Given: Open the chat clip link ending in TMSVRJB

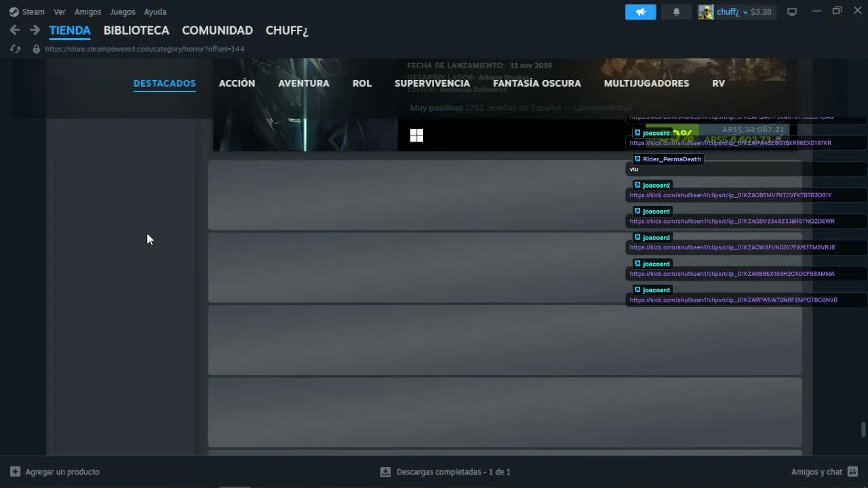Looking at the screenshot, I should pyautogui.click(x=732, y=247).
